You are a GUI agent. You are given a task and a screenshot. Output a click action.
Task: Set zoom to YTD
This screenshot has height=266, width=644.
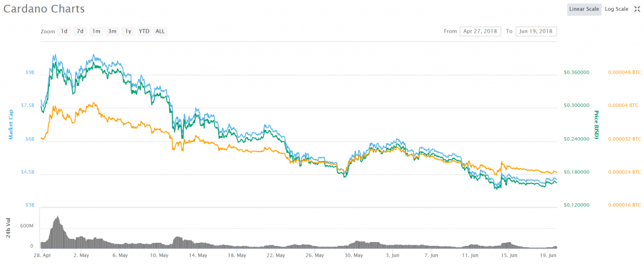144,31
